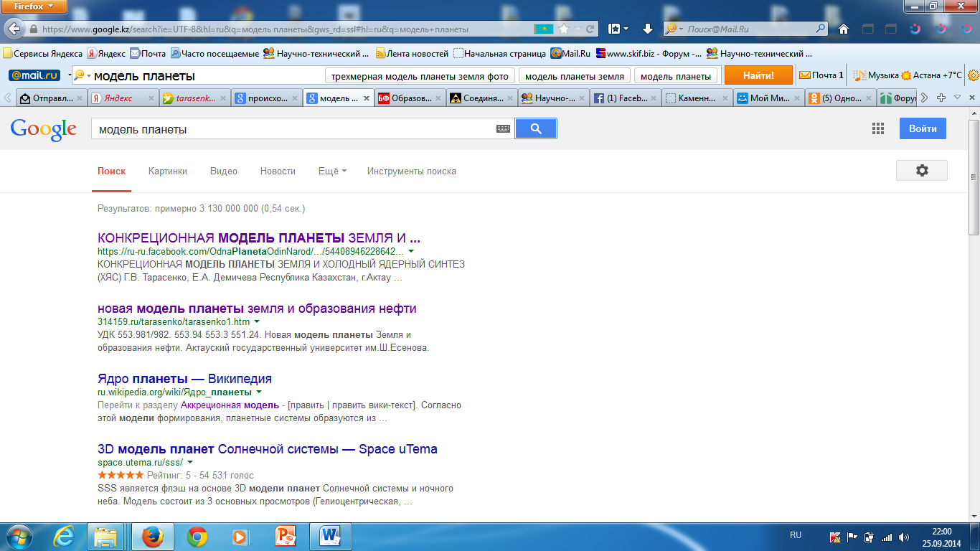
Task: Open the 'Новости' search tab
Action: [x=278, y=171]
